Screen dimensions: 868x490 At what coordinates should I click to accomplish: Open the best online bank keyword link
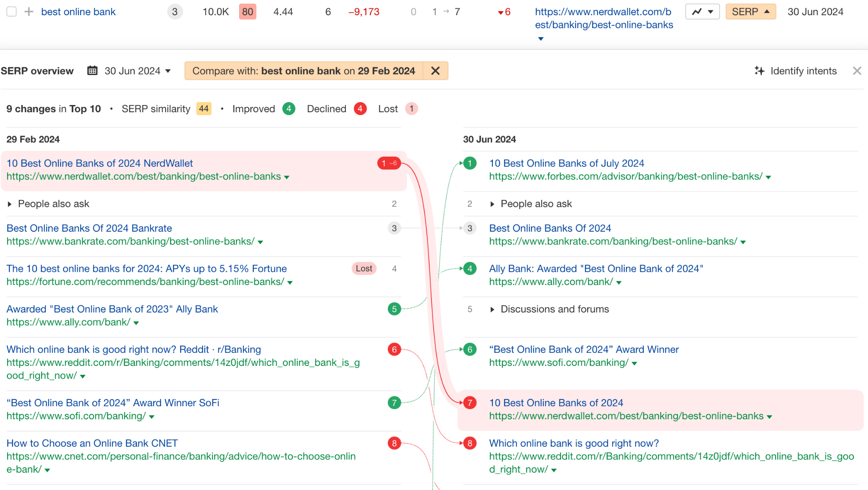[x=78, y=12]
